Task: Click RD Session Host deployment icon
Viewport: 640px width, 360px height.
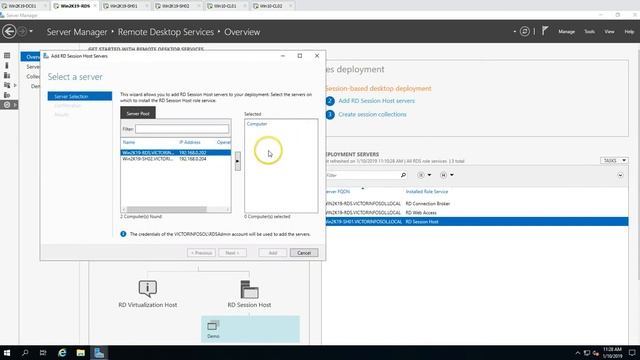Action: [x=249, y=289]
